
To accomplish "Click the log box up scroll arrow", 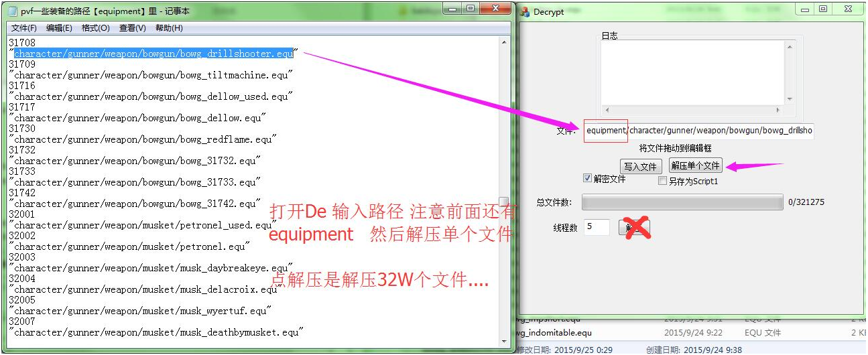I will [x=789, y=46].
